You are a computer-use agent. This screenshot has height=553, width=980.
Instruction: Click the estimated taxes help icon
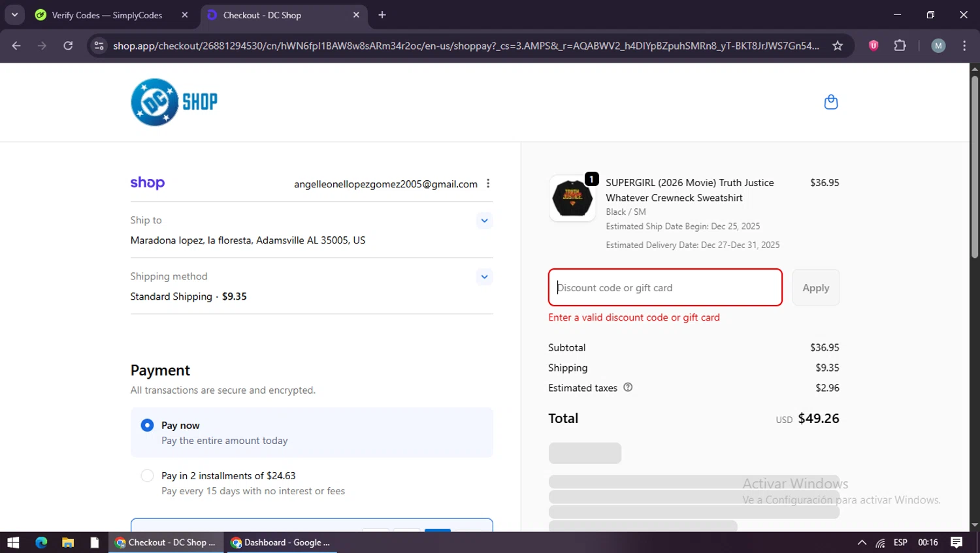[x=628, y=387]
